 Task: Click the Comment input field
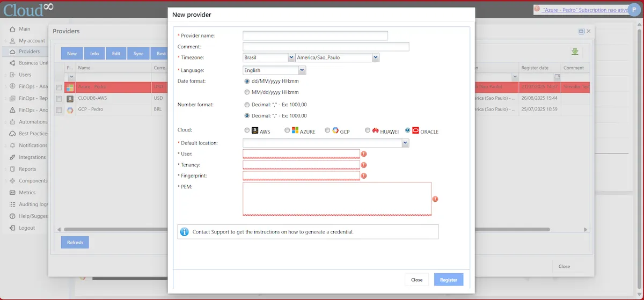(x=326, y=47)
